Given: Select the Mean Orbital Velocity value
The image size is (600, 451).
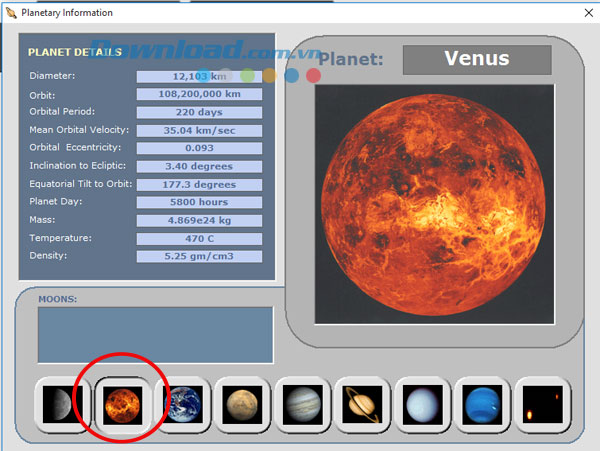Looking at the screenshot, I should [199, 130].
